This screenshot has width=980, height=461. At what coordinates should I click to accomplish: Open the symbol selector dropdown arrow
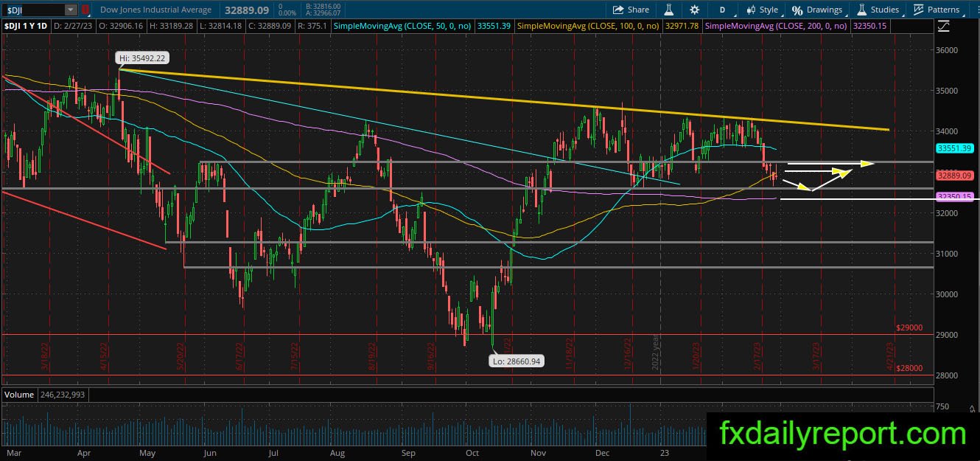coord(70,10)
